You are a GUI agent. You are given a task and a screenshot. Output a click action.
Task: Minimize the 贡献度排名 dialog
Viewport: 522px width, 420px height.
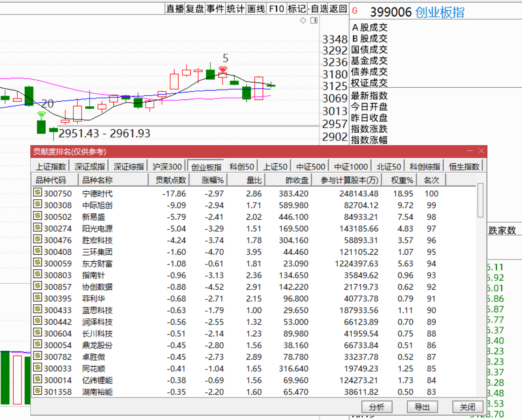point(470,151)
